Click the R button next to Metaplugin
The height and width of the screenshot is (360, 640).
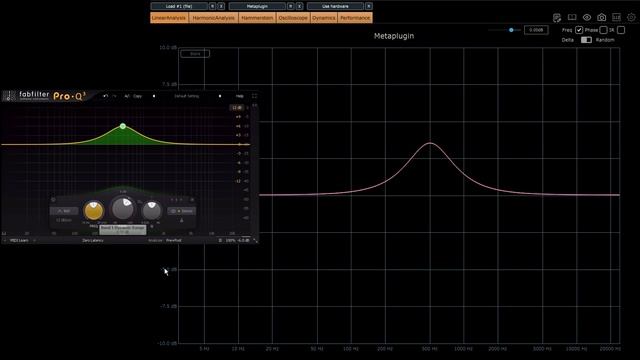[291, 6]
